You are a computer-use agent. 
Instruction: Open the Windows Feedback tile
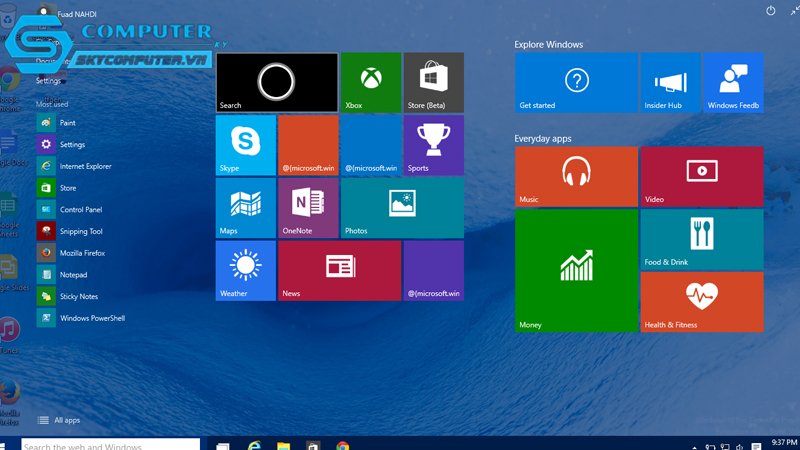(x=733, y=82)
